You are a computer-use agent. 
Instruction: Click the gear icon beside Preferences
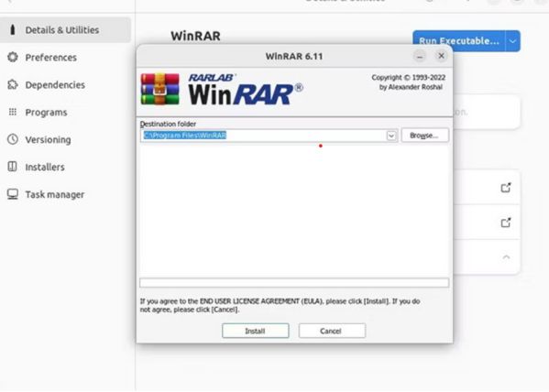(13, 57)
